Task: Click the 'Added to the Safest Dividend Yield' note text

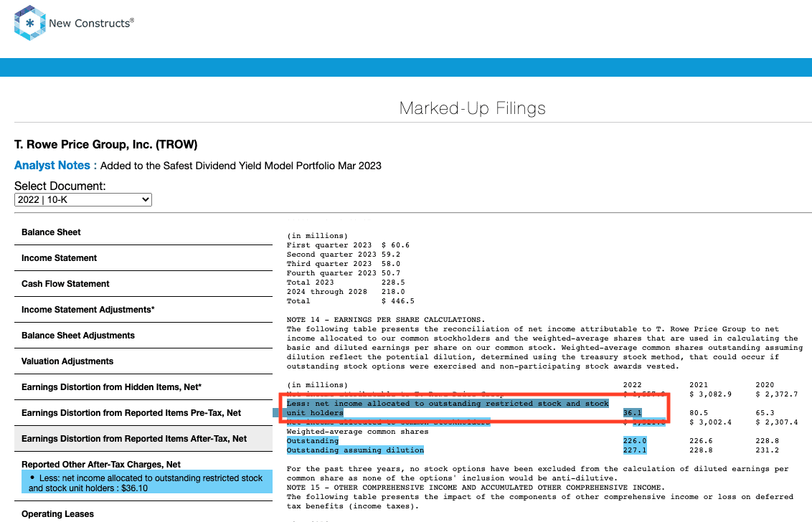Action: click(x=241, y=166)
